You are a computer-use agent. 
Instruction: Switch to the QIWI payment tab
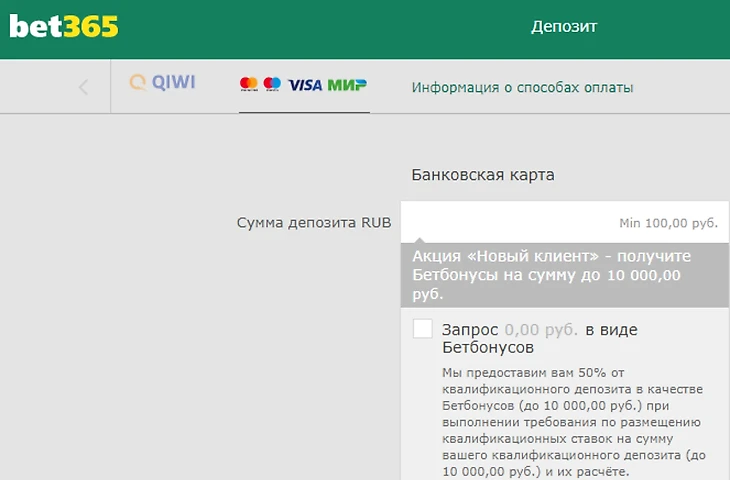162,85
